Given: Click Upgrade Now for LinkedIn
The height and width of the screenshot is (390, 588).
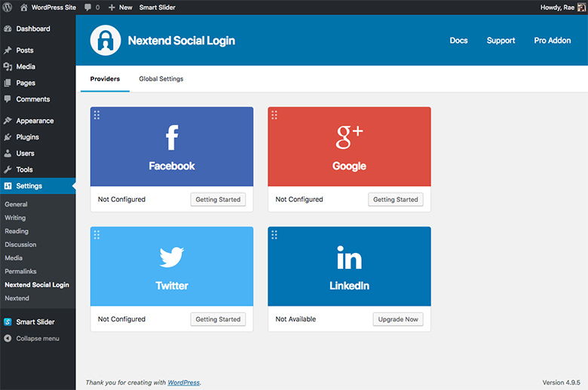Looking at the screenshot, I should pyautogui.click(x=397, y=319).
